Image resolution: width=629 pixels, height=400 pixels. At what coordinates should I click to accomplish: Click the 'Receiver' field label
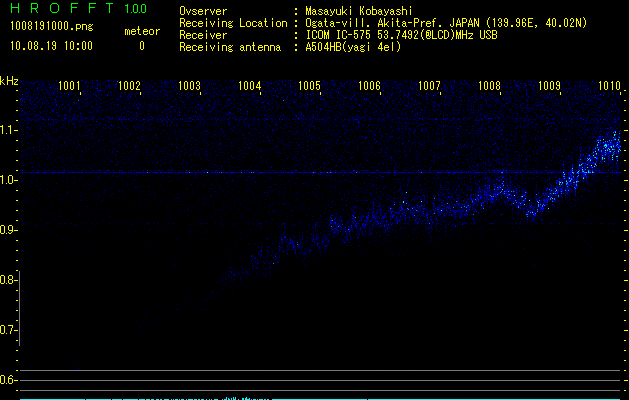click(x=203, y=35)
